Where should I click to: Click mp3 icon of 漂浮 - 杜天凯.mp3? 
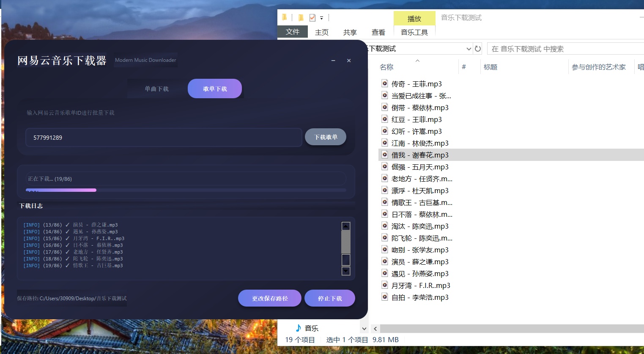(x=385, y=190)
